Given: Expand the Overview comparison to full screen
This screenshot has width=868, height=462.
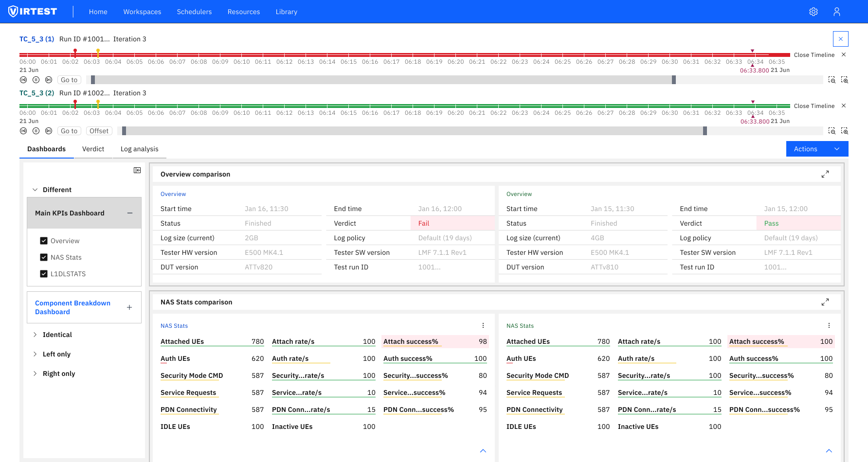Looking at the screenshot, I should pyautogui.click(x=825, y=174).
